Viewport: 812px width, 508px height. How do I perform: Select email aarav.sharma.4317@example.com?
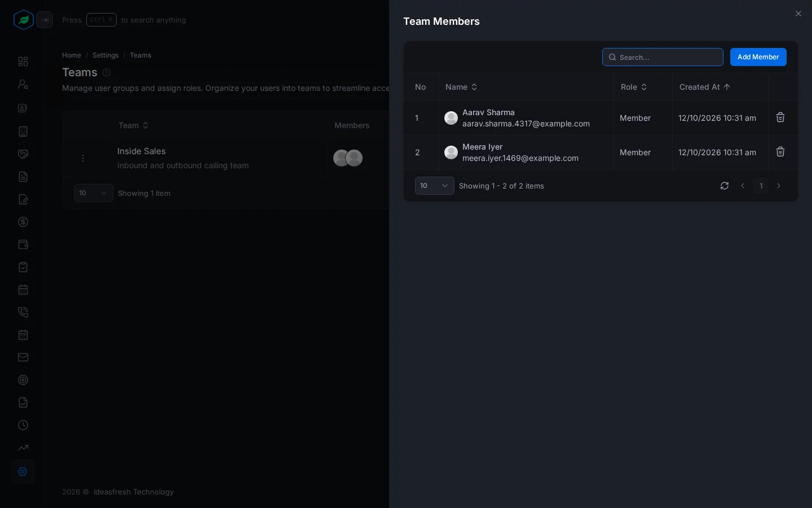point(526,124)
